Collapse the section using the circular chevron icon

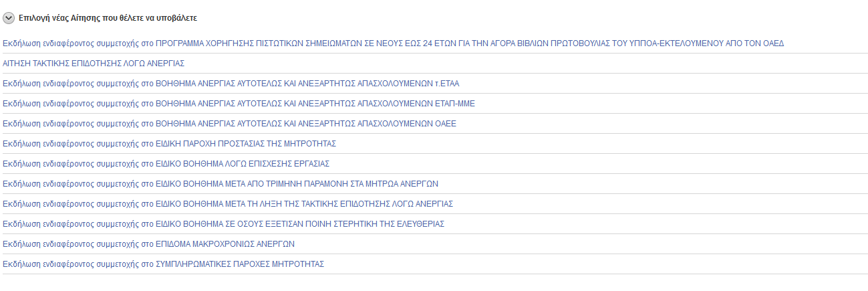click(x=9, y=18)
